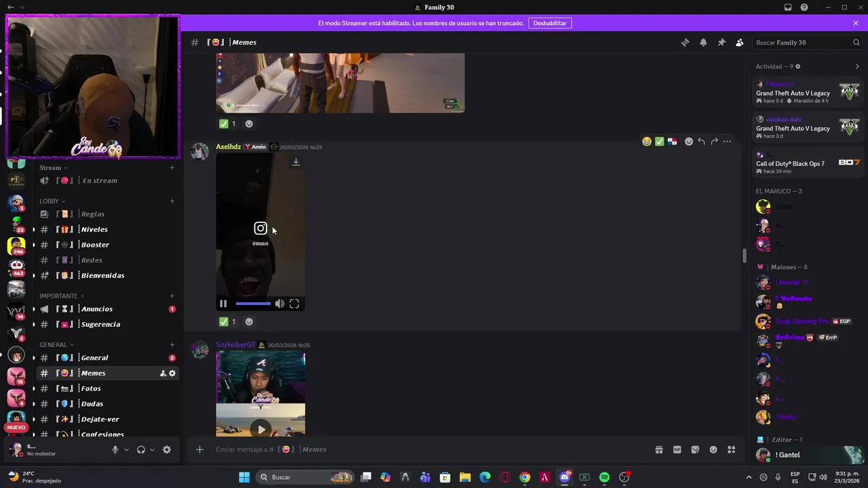Toggle the member list panel
The width and height of the screenshot is (868, 488).
point(739,42)
